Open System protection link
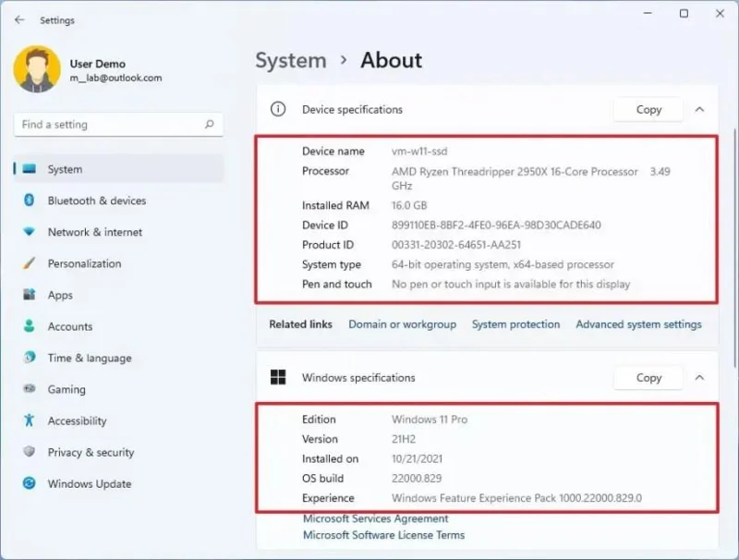Screen dimensions: 739x560 tap(515, 324)
